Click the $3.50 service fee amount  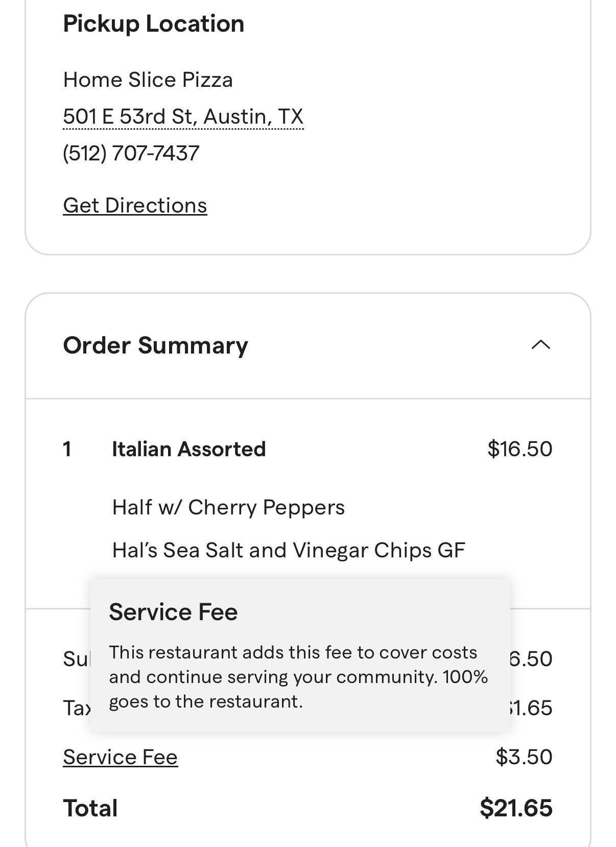524,757
